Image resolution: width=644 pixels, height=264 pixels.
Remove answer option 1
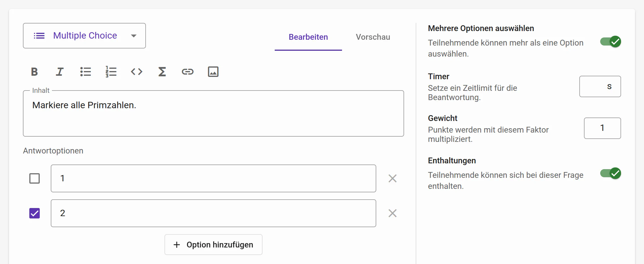point(392,178)
